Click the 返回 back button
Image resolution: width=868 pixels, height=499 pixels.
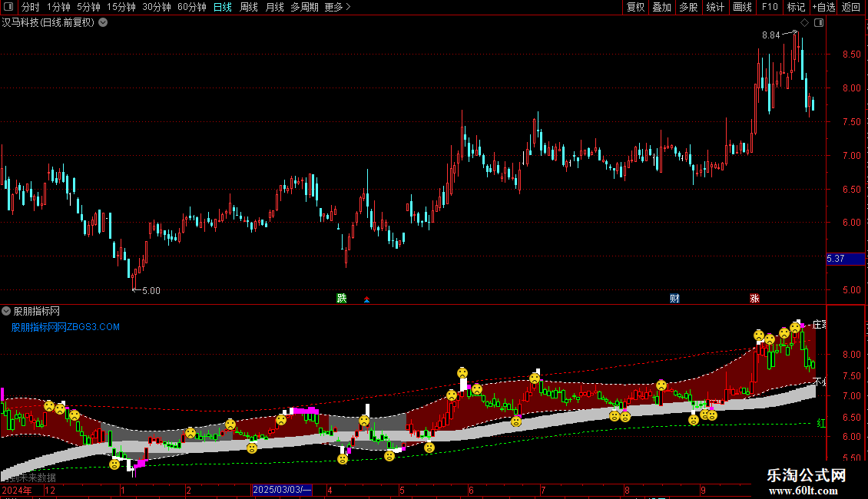click(x=851, y=7)
